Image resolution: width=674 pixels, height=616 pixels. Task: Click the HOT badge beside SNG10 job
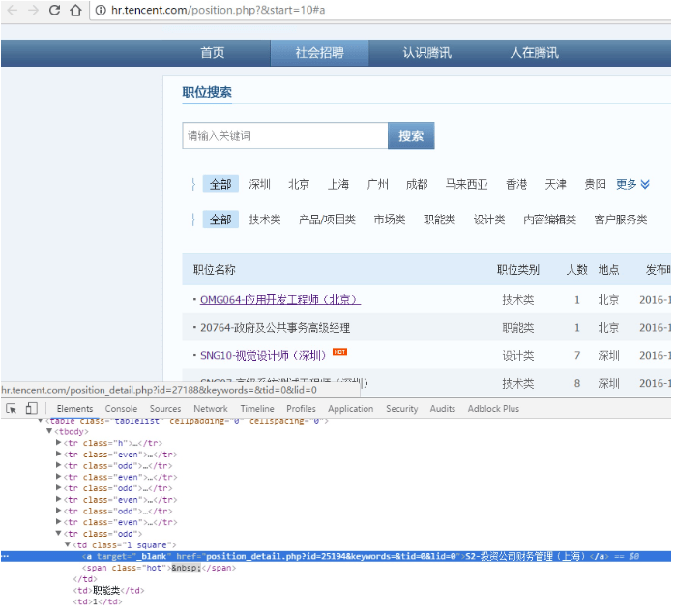click(339, 352)
